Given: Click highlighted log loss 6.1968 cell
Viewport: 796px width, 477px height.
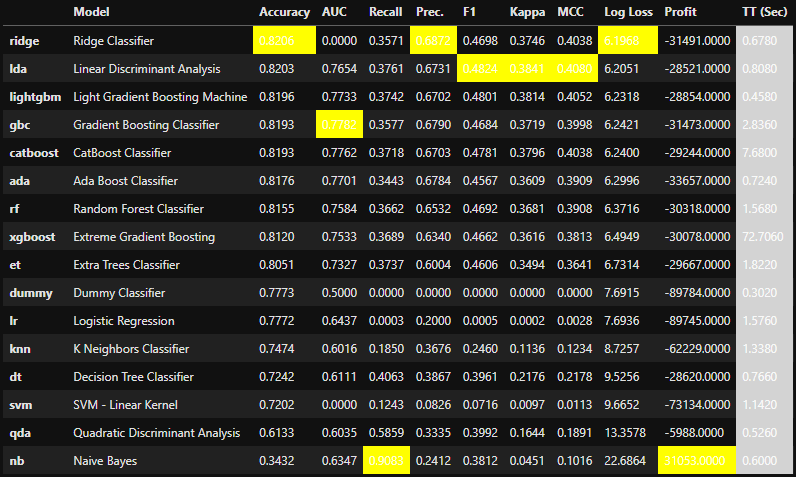Looking at the screenshot, I should (x=627, y=41).
